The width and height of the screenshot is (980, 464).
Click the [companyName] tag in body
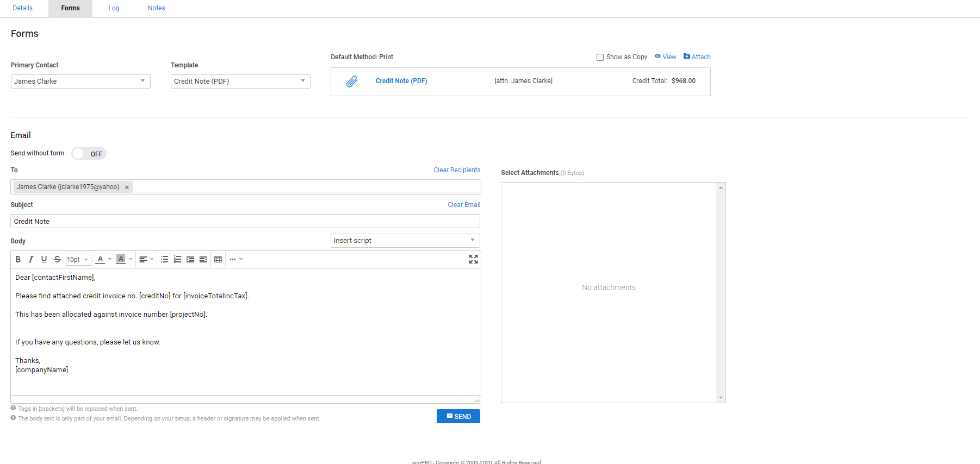pos(42,370)
